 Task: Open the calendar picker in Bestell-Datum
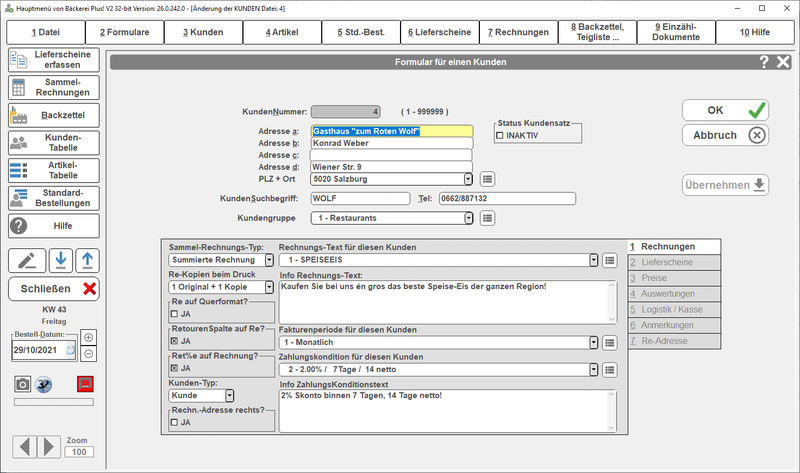70,350
